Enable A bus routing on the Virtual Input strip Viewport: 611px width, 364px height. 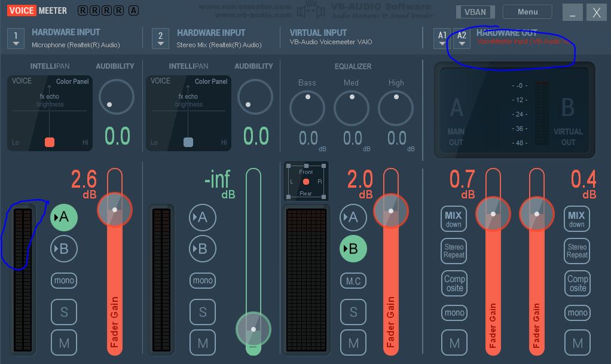[353, 217]
